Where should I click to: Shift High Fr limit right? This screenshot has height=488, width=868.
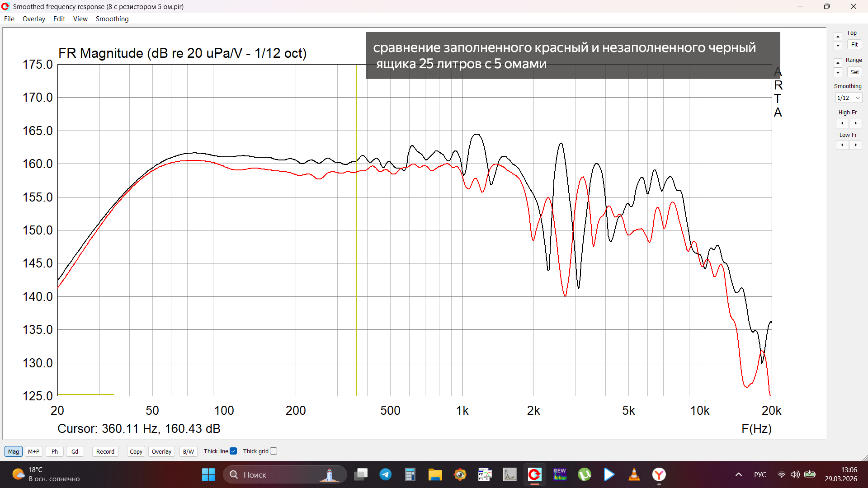tap(855, 123)
